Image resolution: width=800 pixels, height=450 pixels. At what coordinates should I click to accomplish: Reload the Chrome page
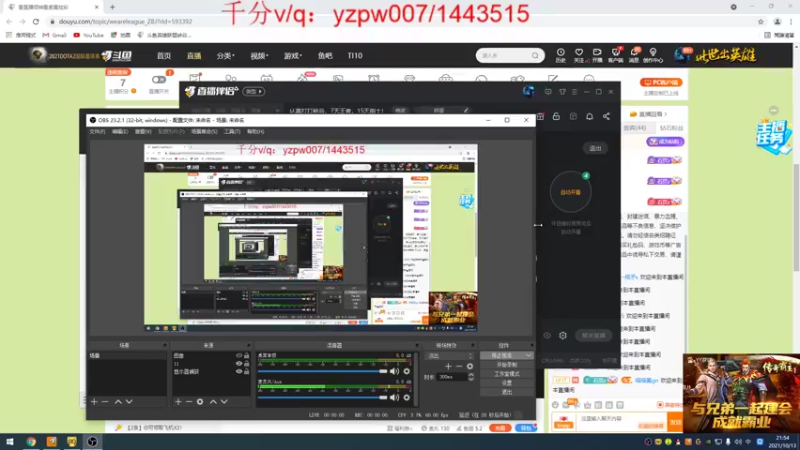[36, 21]
